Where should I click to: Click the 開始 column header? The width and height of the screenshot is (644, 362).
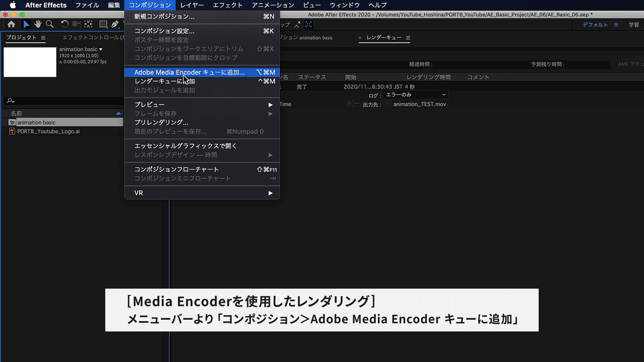350,77
